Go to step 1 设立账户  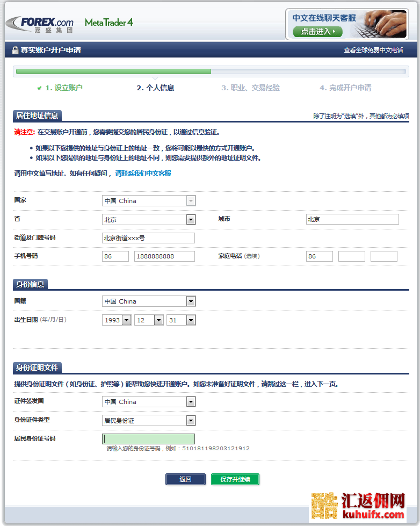[60, 88]
